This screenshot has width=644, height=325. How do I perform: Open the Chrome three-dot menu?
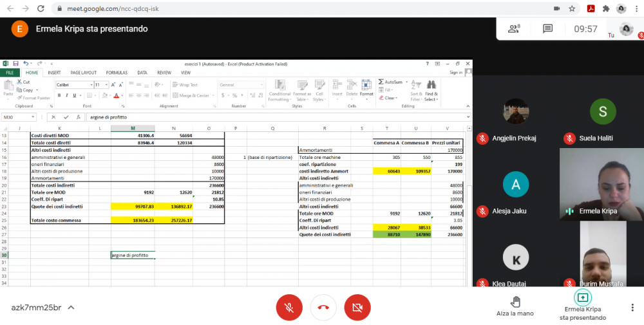point(636,8)
